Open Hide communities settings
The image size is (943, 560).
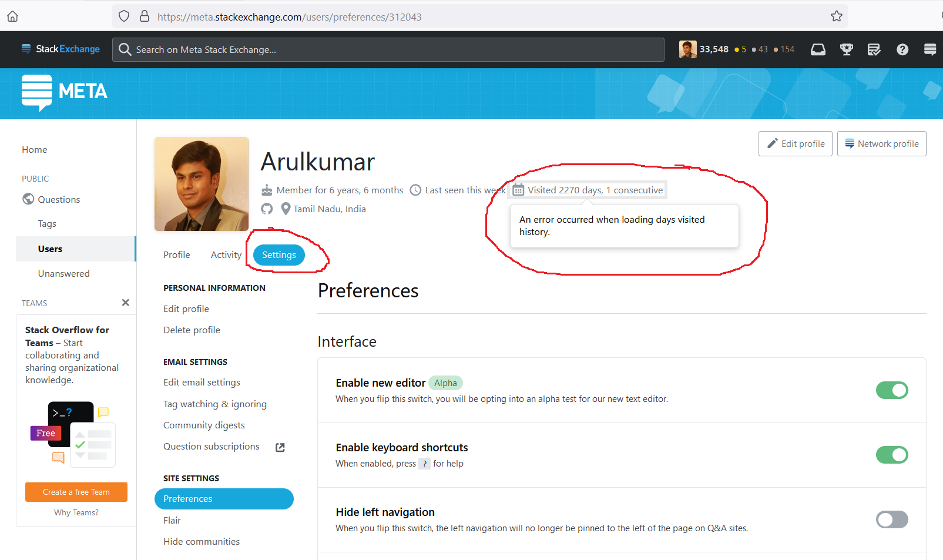[x=202, y=541]
